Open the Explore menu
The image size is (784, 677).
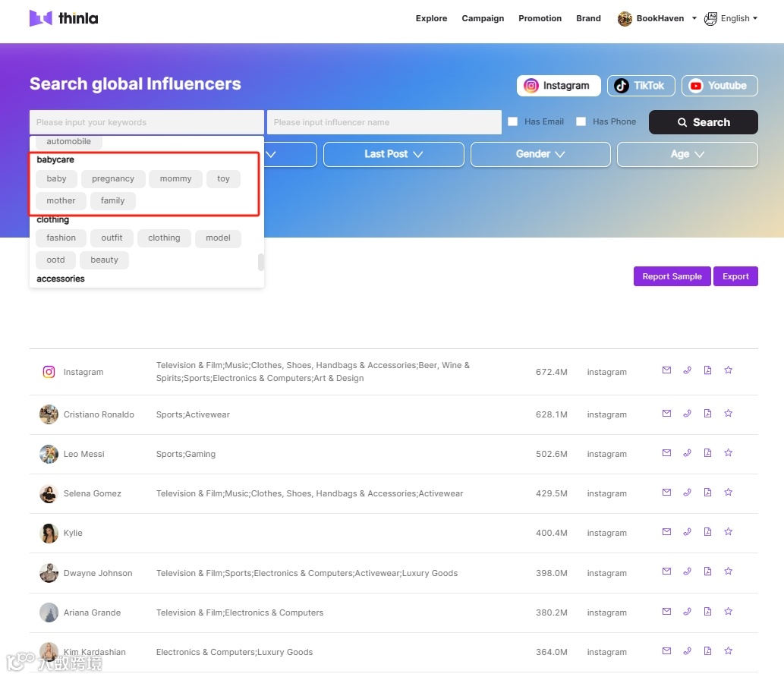tap(432, 18)
